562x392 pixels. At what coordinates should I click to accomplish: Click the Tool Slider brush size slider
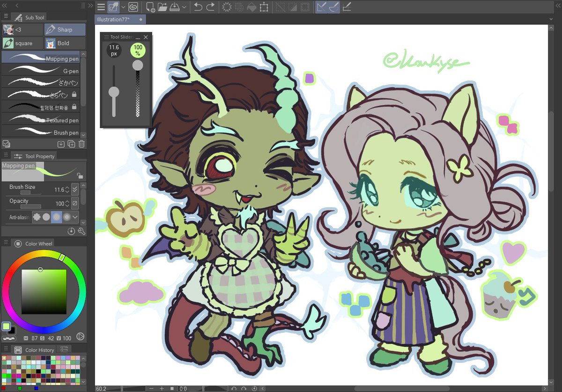click(x=114, y=91)
